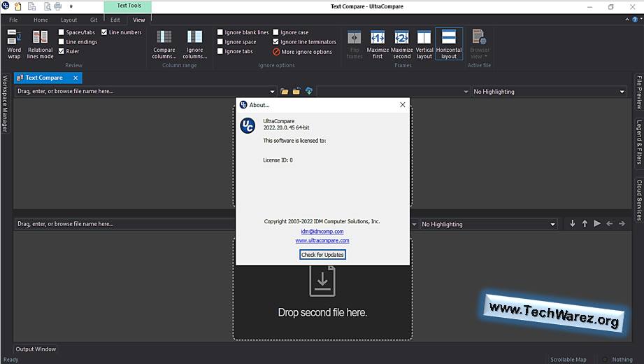This screenshot has width=644, height=364.
Task: Open www.ultracompare.com link
Action: point(322,241)
